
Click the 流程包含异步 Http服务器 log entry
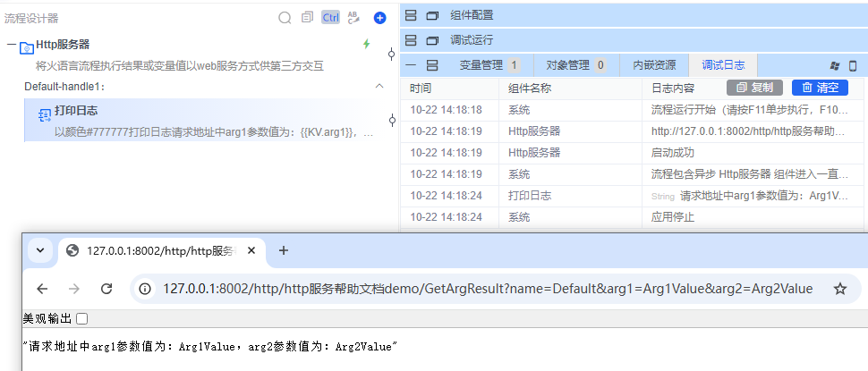632,174
